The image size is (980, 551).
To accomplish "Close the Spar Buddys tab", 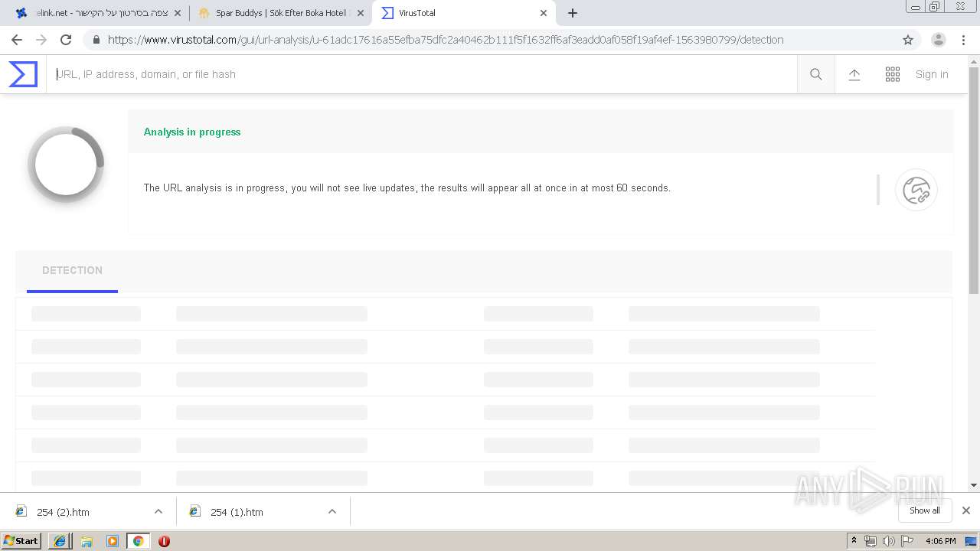I will pos(361,13).
